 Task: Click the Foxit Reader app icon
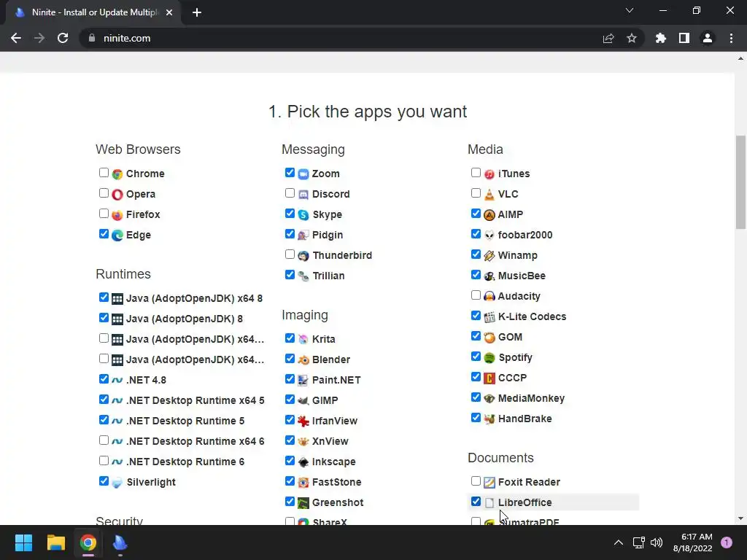coord(489,483)
